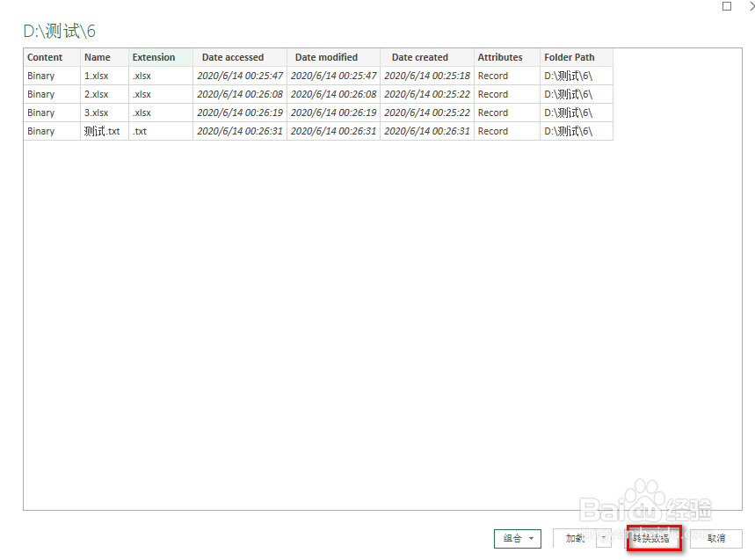This screenshot has width=755, height=560.
Task: Select the Date accessed column header
Action: tap(240, 57)
